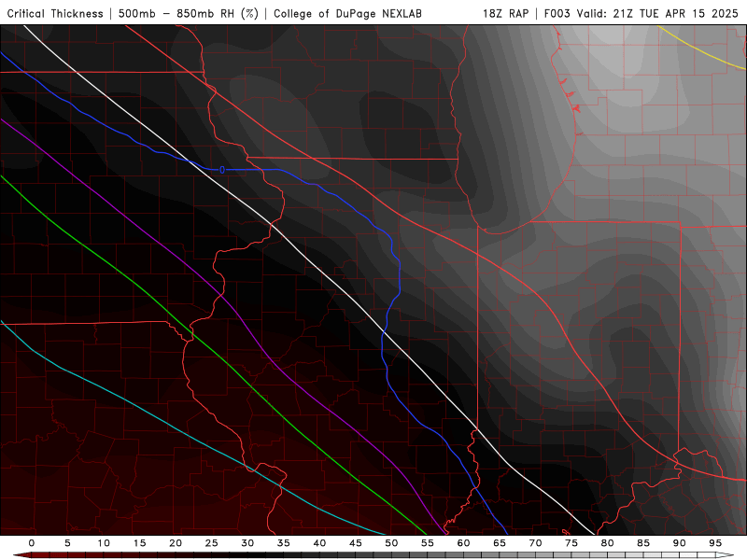This screenshot has width=747, height=560.
Task: Click the "F003 Valid: 21Z TUE APR 15 2025" text
Action: point(641,13)
